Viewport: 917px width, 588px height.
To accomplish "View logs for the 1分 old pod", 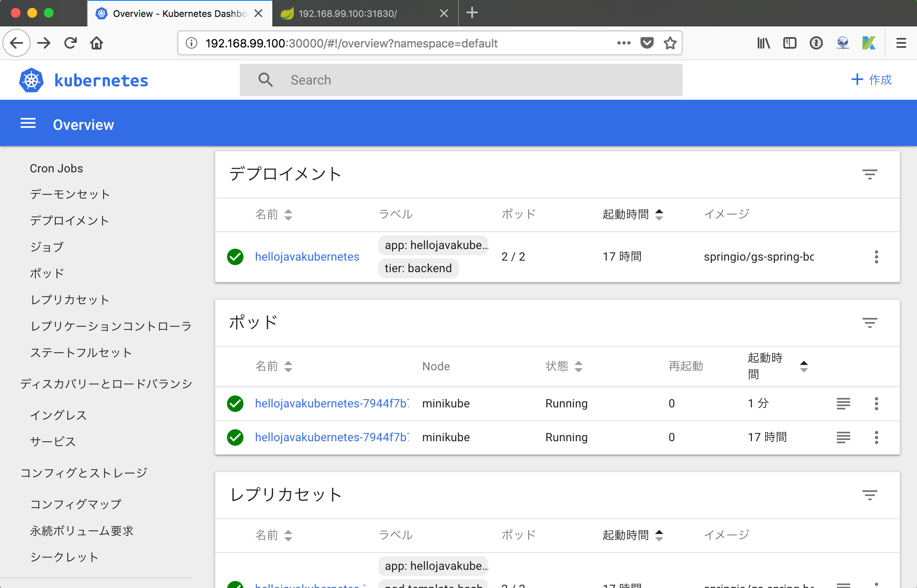I will (x=843, y=403).
